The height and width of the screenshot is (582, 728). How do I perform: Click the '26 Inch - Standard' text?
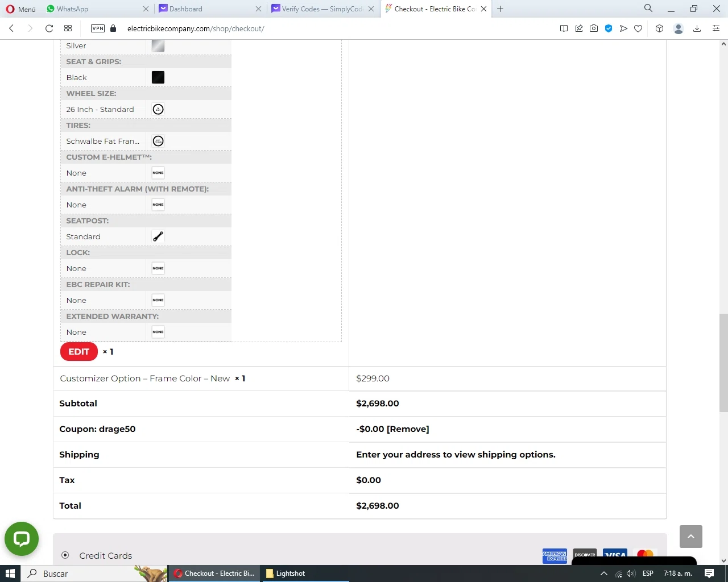[100, 109]
